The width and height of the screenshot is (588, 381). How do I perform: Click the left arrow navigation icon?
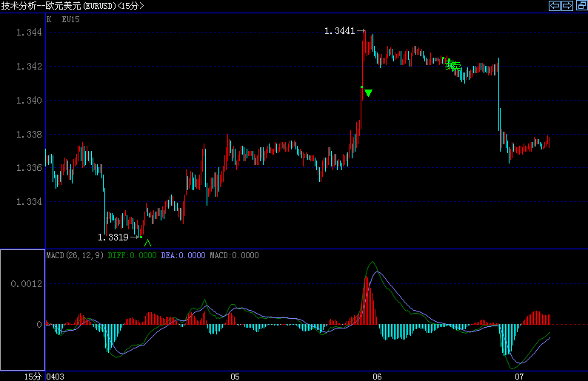point(554,6)
